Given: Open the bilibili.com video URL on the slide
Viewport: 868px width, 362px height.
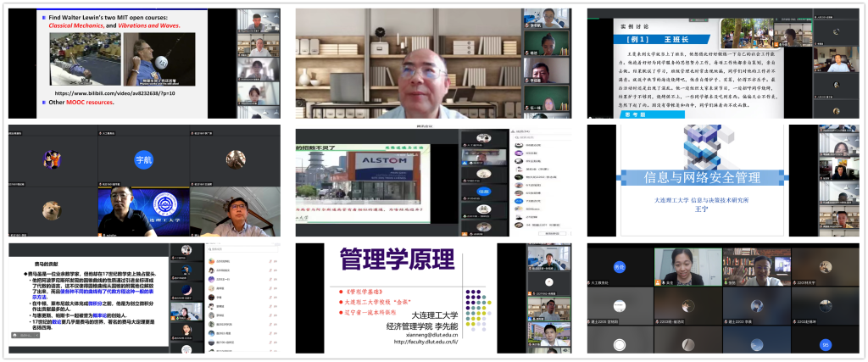Looking at the screenshot, I should 114,93.
